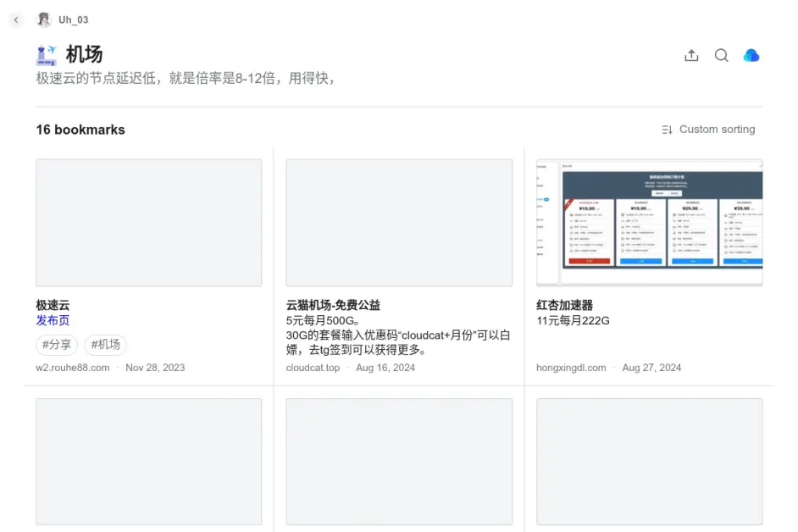798x532 pixels.
Task: Open the search magnifier icon
Action: 721,56
